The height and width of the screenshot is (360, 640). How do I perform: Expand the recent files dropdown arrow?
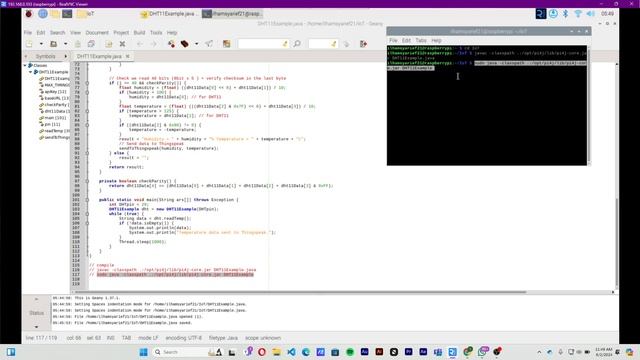(x=65, y=44)
